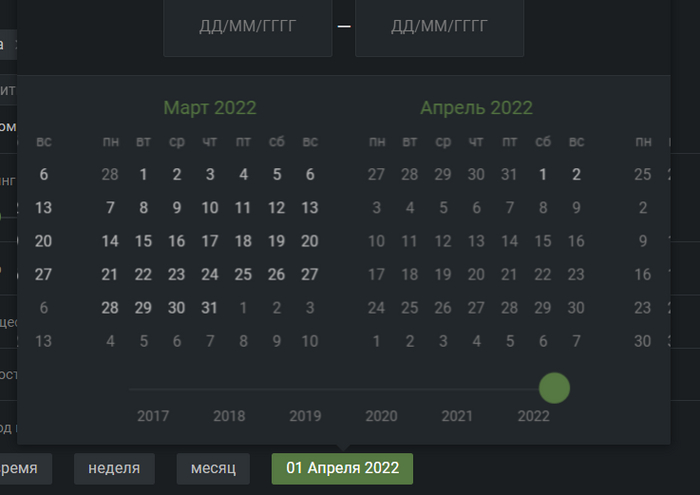The image size is (700, 495).
Task: Pick March 22 in the Март 2022 calendar
Action: (144, 274)
